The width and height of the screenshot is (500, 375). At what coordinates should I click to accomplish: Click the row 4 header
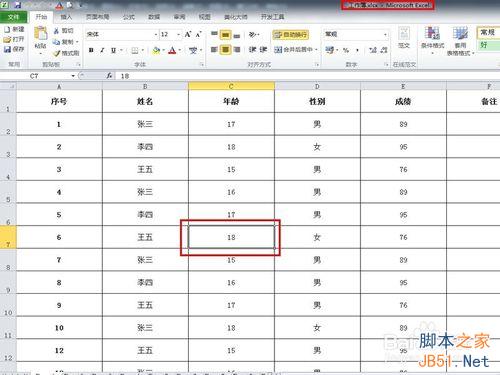(8, 169)
